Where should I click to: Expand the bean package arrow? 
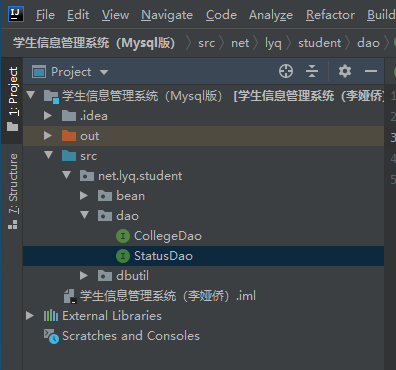point(84,196)
